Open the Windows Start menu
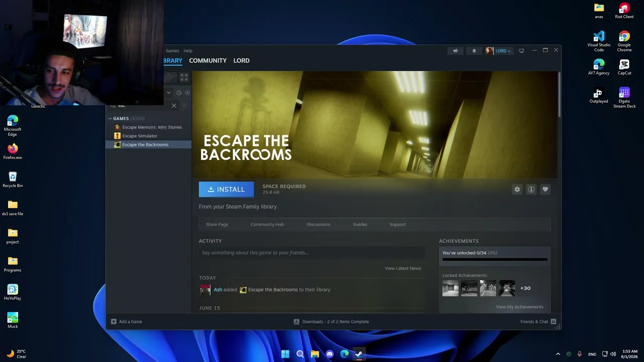 pyautogui.click(x=285, y=354)
